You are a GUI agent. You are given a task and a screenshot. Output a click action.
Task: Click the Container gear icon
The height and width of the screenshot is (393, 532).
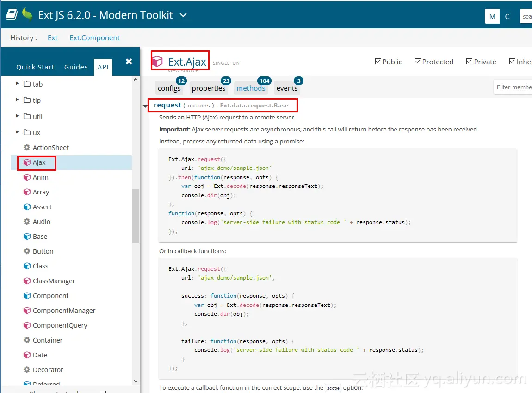(27, 340)
